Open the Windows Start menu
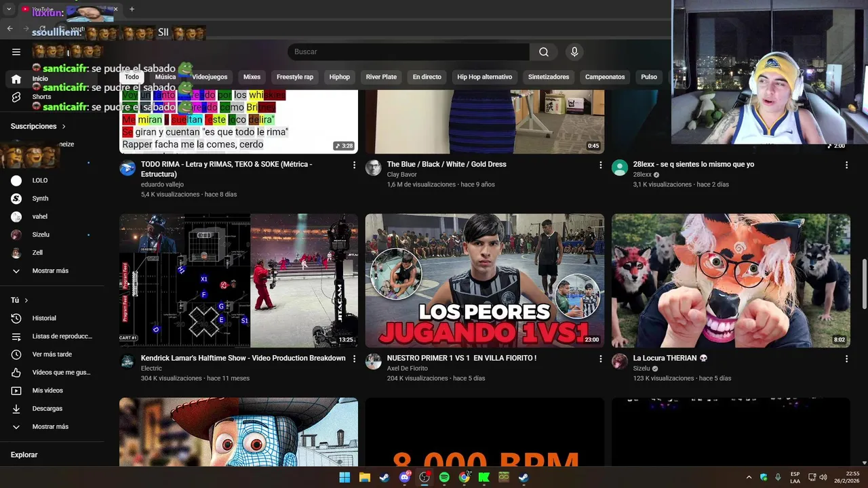 (x=344, y=477)
